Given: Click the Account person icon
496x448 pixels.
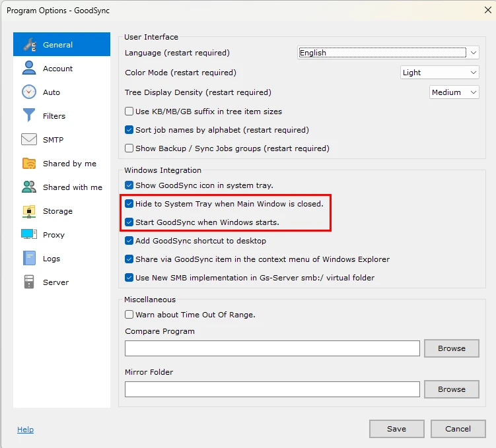Looking at the screenshot, I should pos(29,68).
